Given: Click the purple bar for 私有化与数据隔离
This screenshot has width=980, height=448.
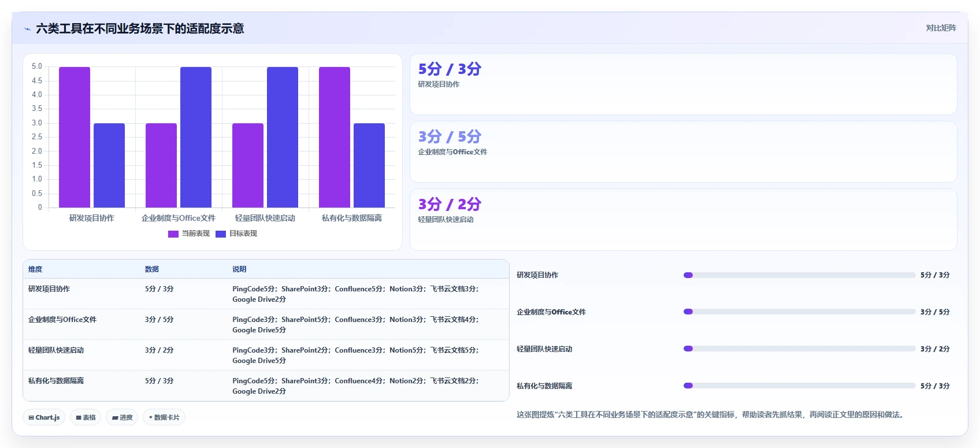Looking at the screenshot, I should [x=335, y=137].
